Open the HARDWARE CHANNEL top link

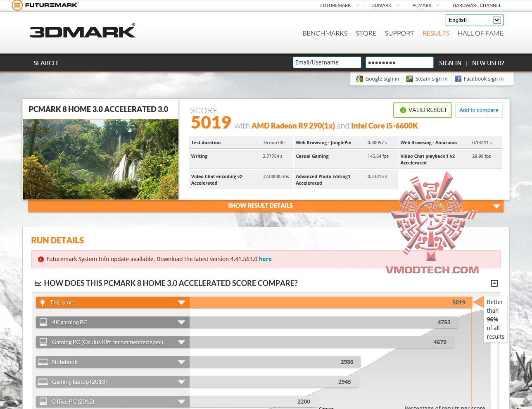click(x=477, y=5)
